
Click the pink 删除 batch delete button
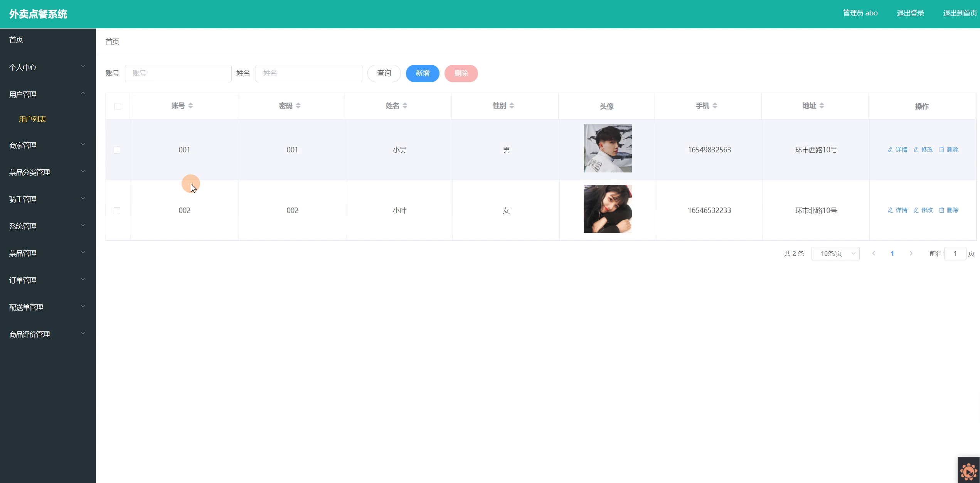(461, 73)
